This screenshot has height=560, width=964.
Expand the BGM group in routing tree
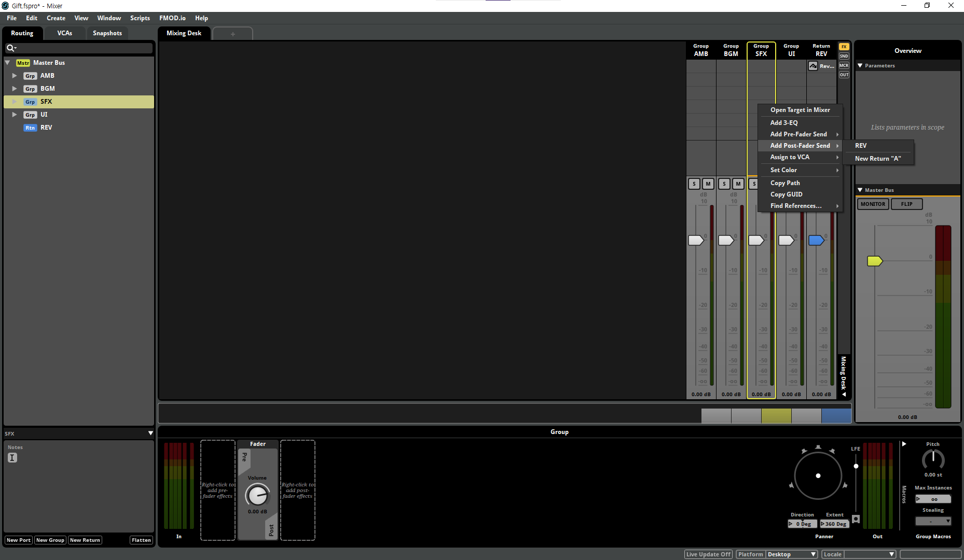[15, 89]
